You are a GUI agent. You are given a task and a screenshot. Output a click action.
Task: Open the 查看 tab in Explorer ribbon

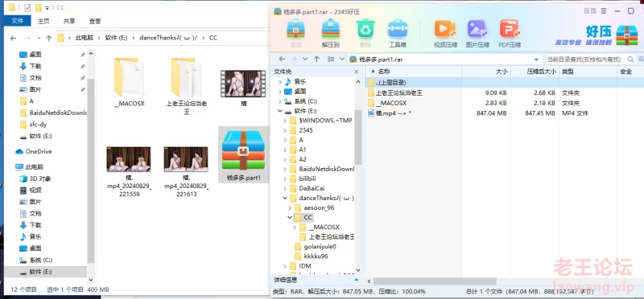point(95,21)
